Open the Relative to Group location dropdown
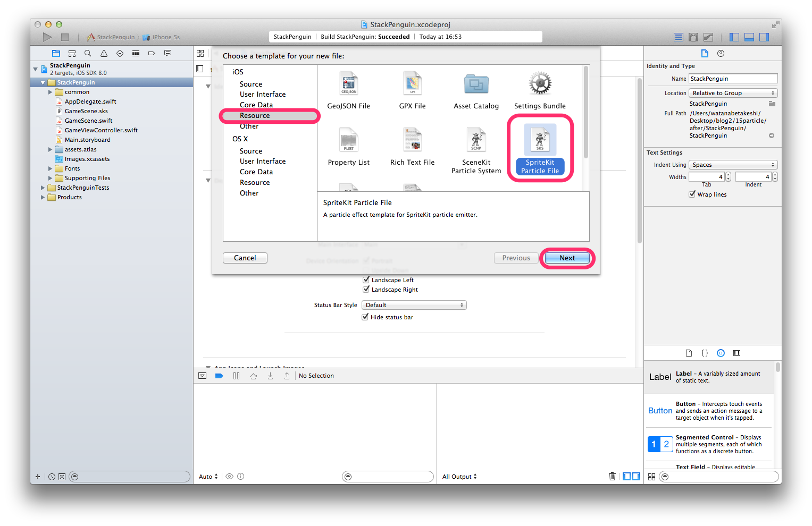The height and width of the screenshot is (526, 812). click(733, 93)
